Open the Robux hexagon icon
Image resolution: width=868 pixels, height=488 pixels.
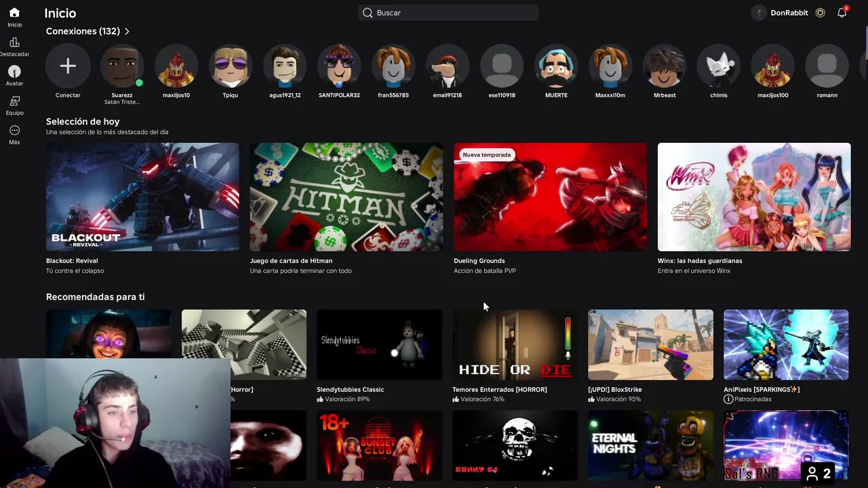click(821, 13)
